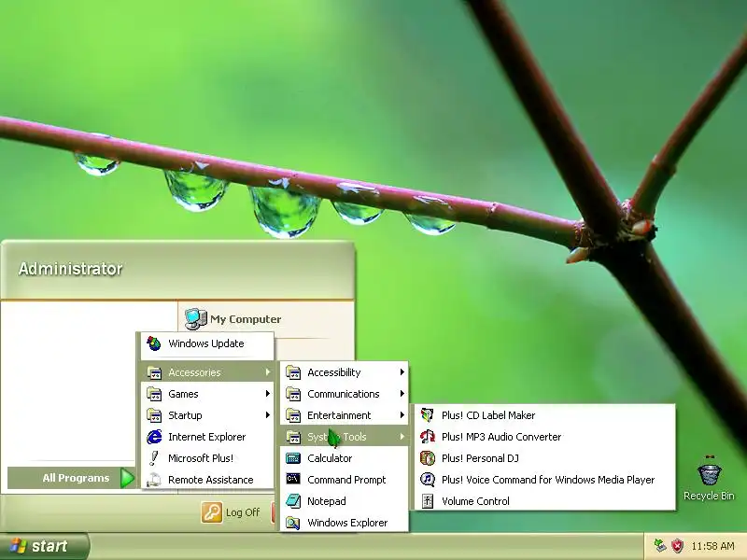Click the red security shield tray icon
The width and height of the screenshot is (747, 560).
(677, 546)
